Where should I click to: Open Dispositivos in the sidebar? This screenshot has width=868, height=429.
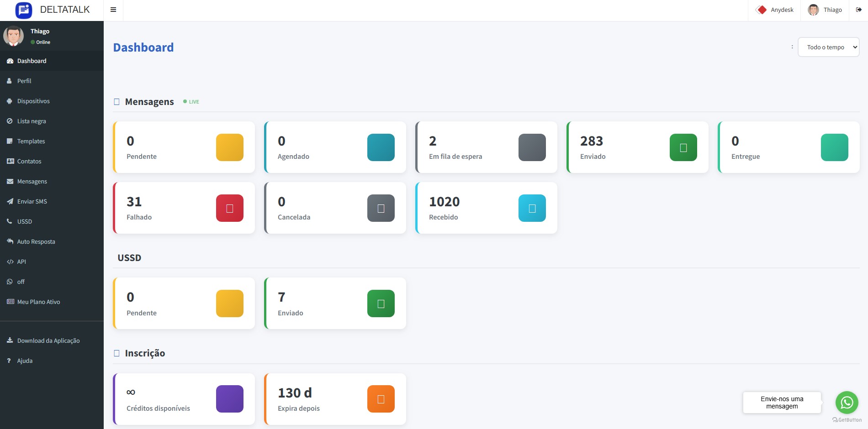33,101
